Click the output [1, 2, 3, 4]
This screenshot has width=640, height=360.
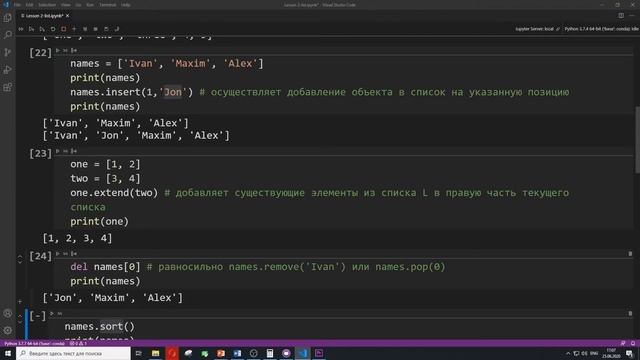pyautogui.click(x=78, y=238)
